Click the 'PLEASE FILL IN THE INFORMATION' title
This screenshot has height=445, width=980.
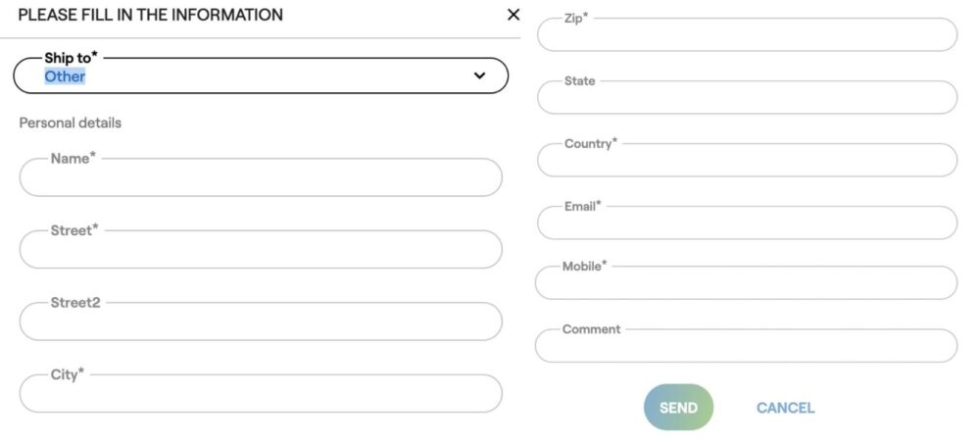pyautogui.click(x=150, y=15)
